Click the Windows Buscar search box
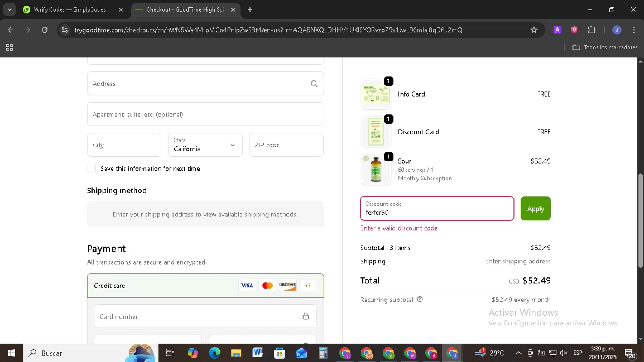Screen dimensions: 644x362 tap(91, 353)
